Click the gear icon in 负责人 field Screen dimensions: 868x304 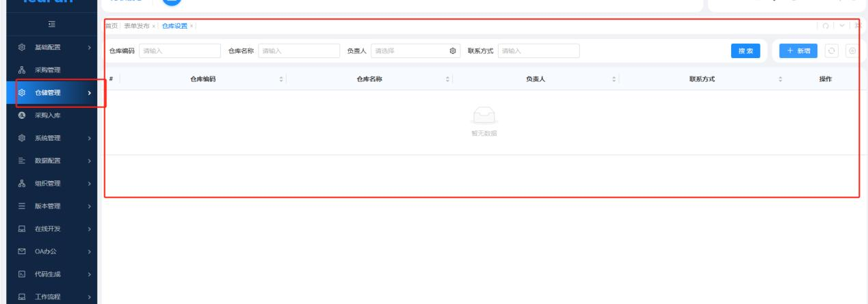pyautogui.click(x=452, y=51)
